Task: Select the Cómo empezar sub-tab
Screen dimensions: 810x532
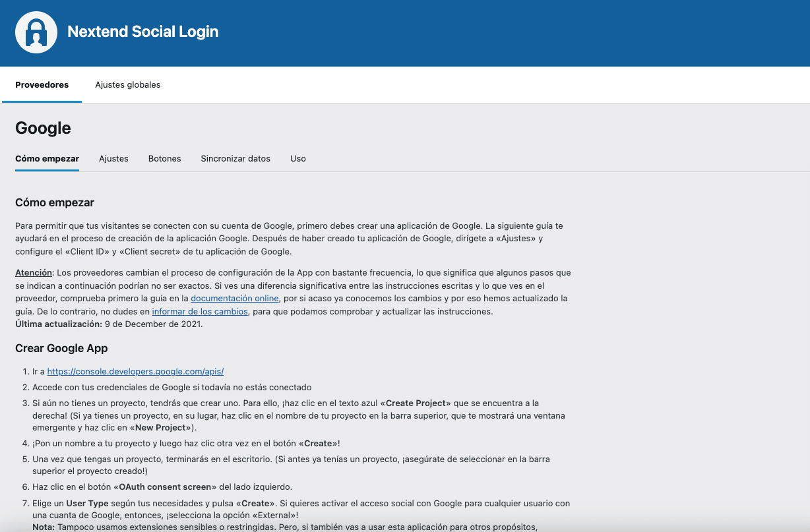Action: (47, 159)
